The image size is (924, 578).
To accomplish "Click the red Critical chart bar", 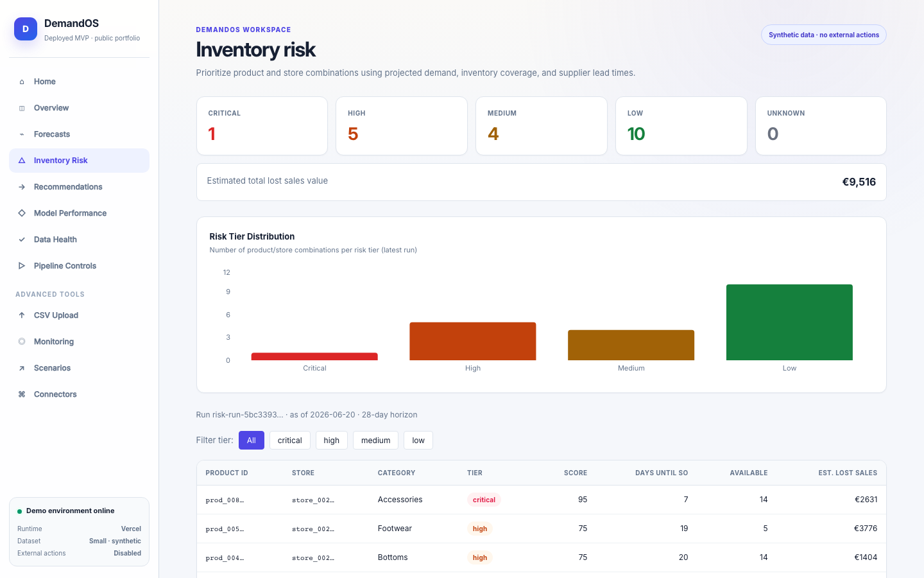I will coord(314,356).
